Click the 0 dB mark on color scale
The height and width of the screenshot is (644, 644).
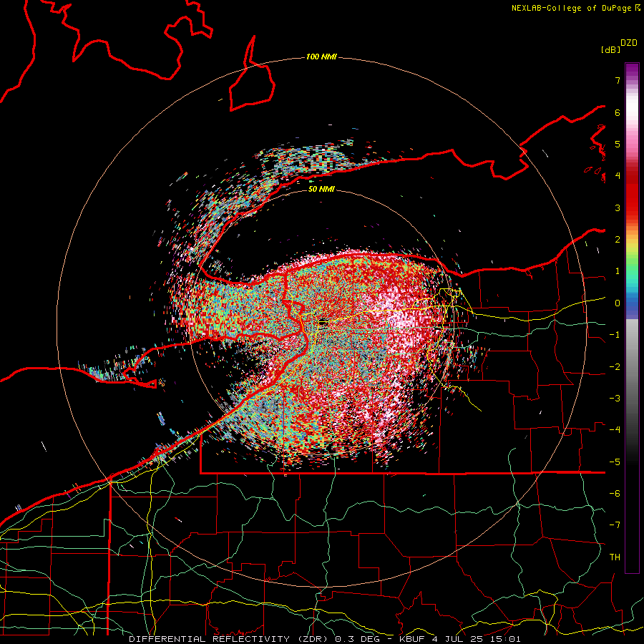618,303
